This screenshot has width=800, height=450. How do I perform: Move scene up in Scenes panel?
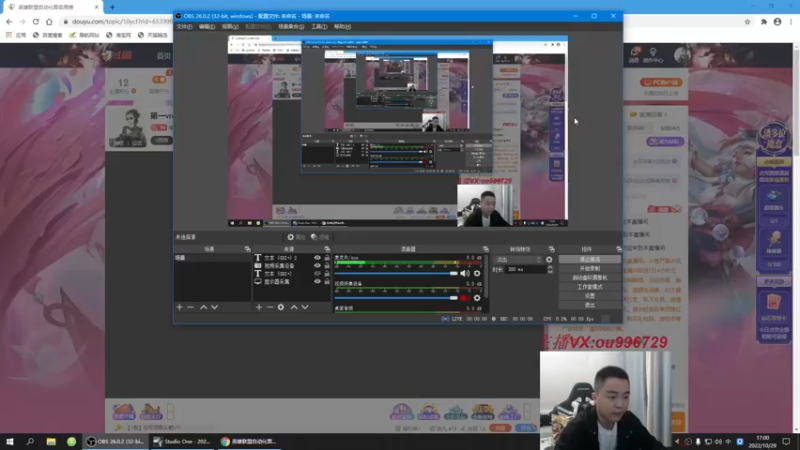(204, 307)
